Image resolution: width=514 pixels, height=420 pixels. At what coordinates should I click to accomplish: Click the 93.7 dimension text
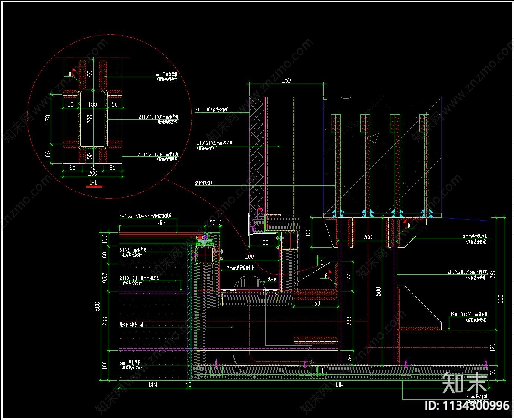point(105,277)
